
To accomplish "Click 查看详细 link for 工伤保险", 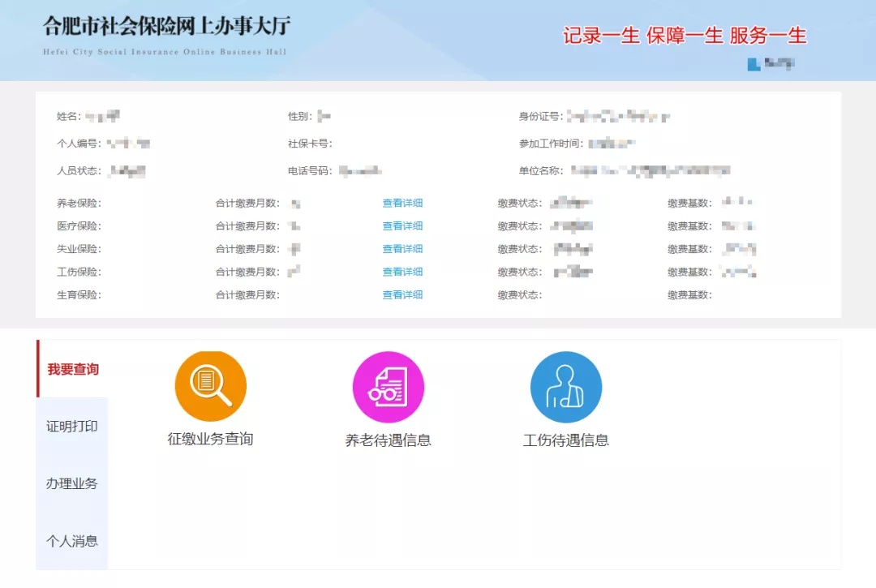I will tap(402, 272).
